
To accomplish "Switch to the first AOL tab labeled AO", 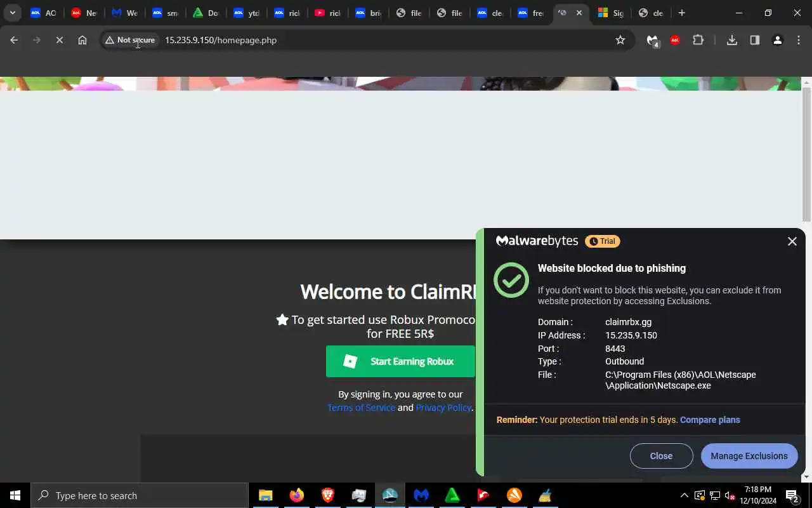I will (43, 13).
